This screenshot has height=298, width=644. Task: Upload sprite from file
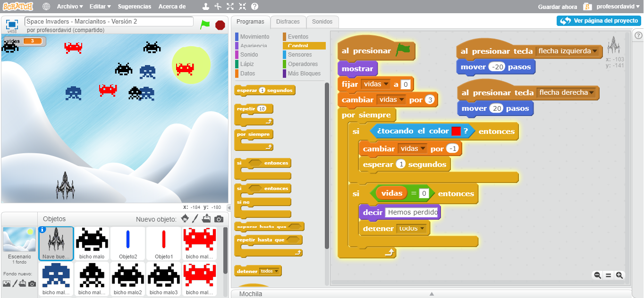207,219
